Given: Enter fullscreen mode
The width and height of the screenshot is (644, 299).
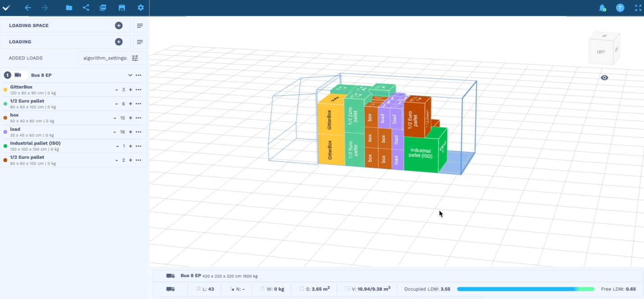Looking at the screenshot, I should (x=638, y=8).
